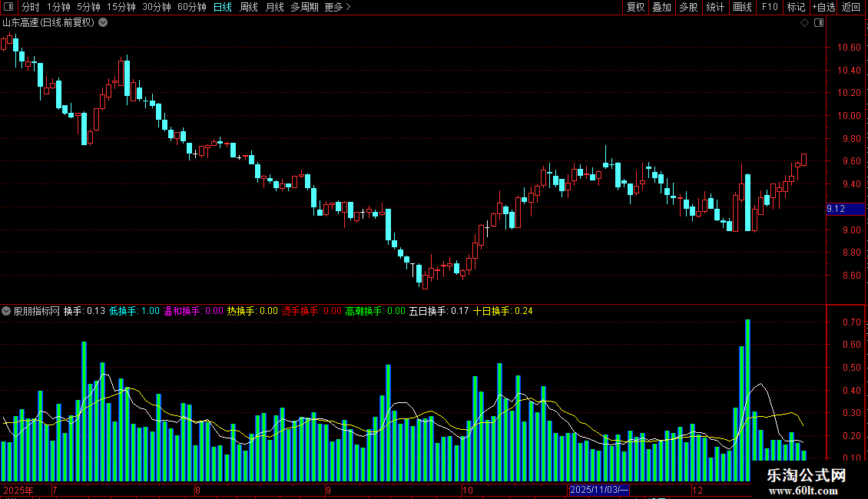Click the 2025年 label on time axis
Screen dimensions: 868x499
[18, 490]
